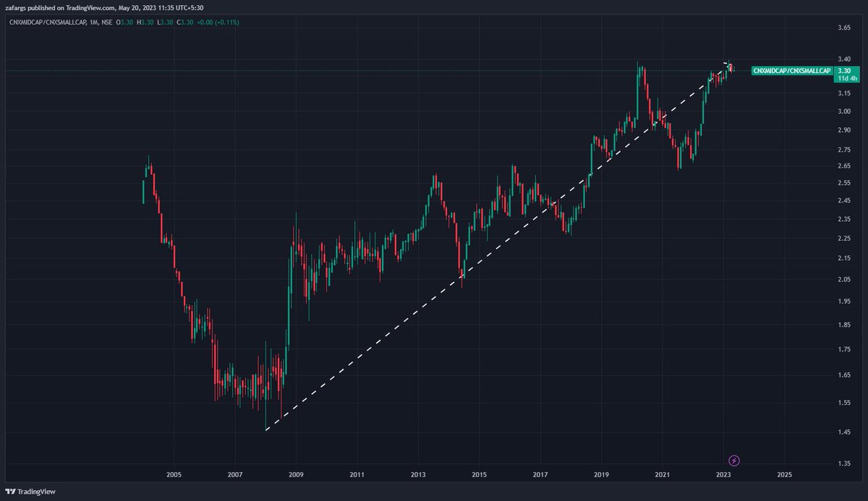Click the 11d 4h countdown on price tag
Viewport: 868px width, 501px height.
(846, 78)
